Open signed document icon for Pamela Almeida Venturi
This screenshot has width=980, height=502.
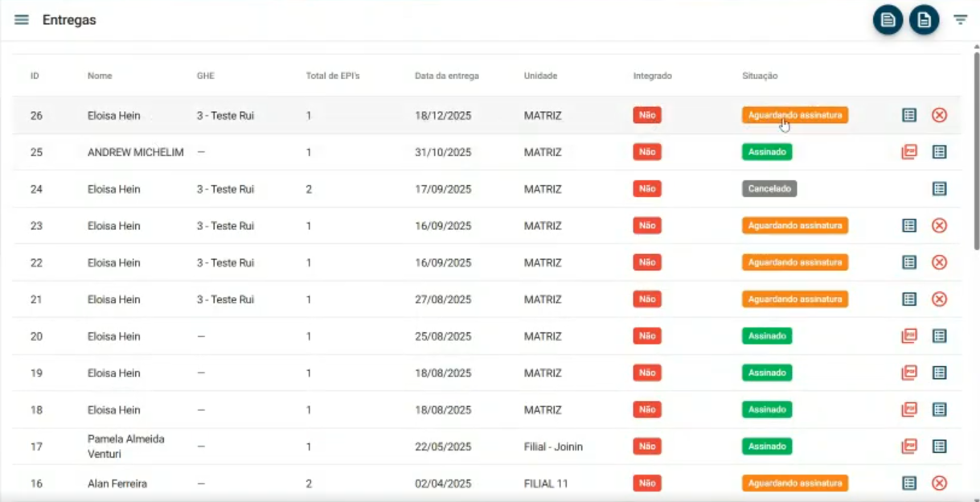click(x=909, y=446)
